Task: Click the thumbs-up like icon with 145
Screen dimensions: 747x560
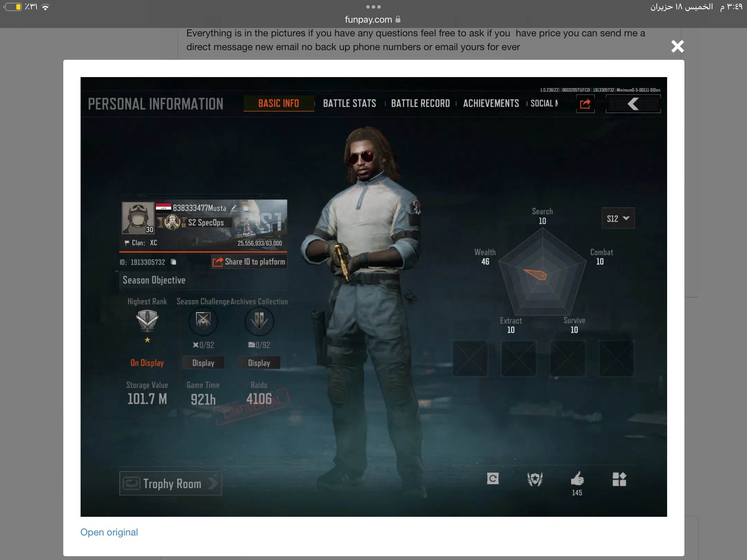Action: click(577, 479)
